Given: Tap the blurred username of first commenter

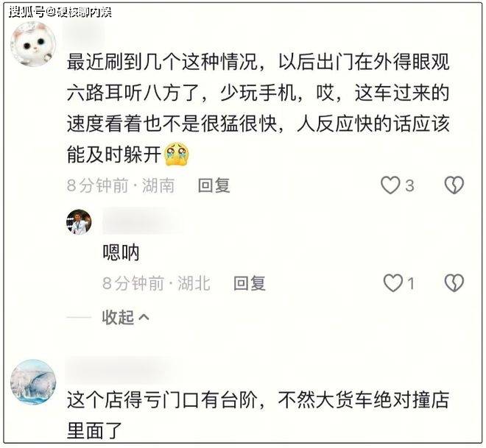Looking at the screenshot, I should pos(84,35).
